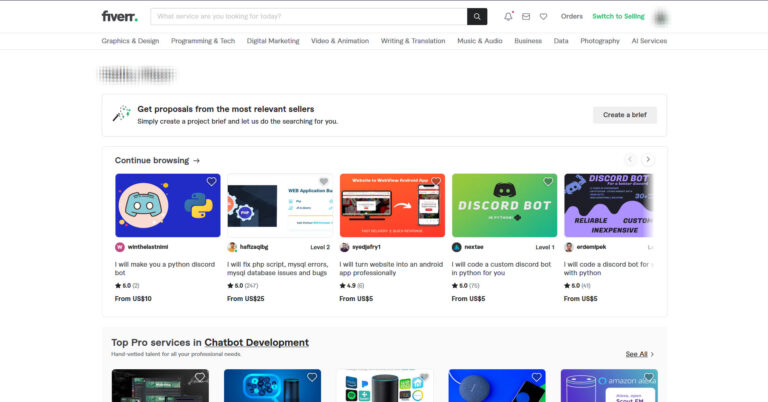768x402 pixels.
Task: Open the php script gig thumbnail
Action: pyautogui.click(x=280, y=205)
